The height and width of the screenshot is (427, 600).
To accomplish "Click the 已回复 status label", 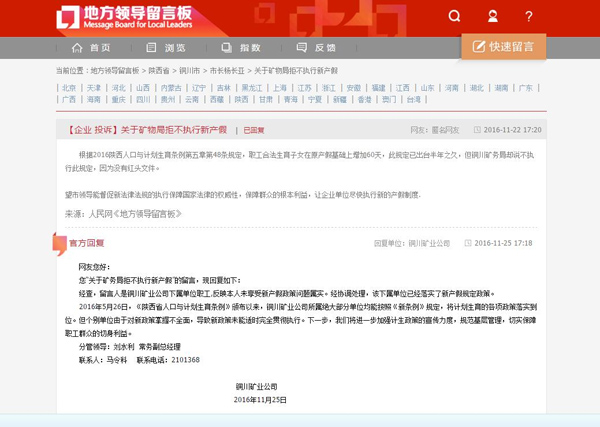I will coord(254,130).
